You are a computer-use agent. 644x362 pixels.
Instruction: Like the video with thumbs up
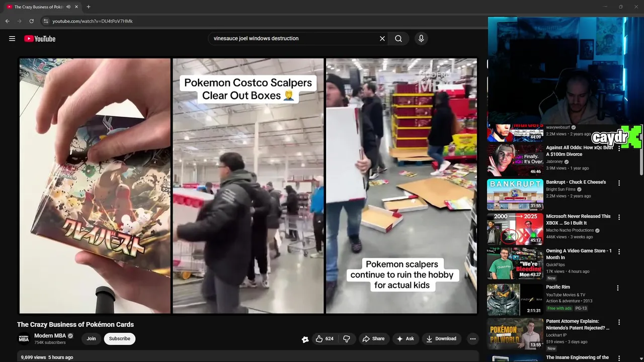(319, 339)
